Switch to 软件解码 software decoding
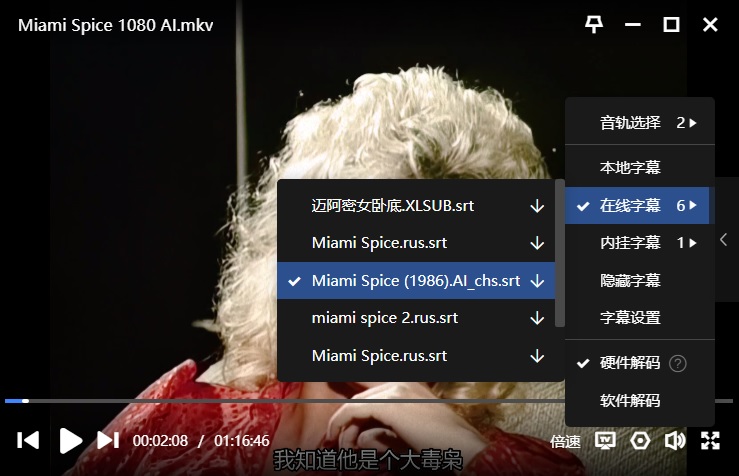Image resolution: width=739 pixels, height=476 pixels. pos(630,401)
